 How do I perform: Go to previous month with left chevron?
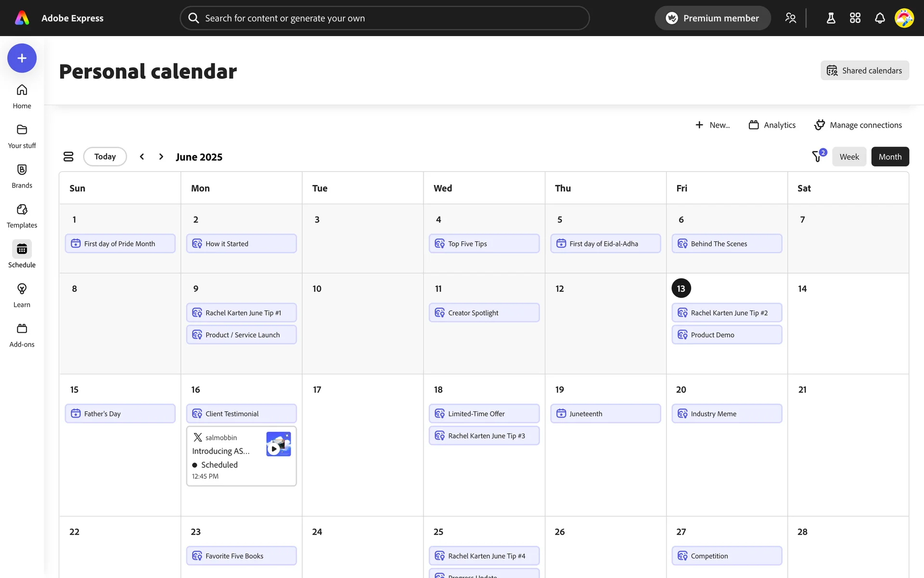click(x=142, y=157)
